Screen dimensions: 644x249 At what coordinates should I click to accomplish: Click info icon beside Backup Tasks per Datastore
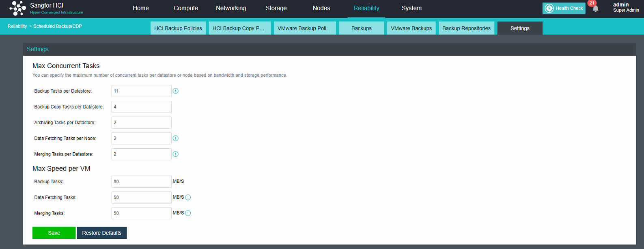(176, 91)
